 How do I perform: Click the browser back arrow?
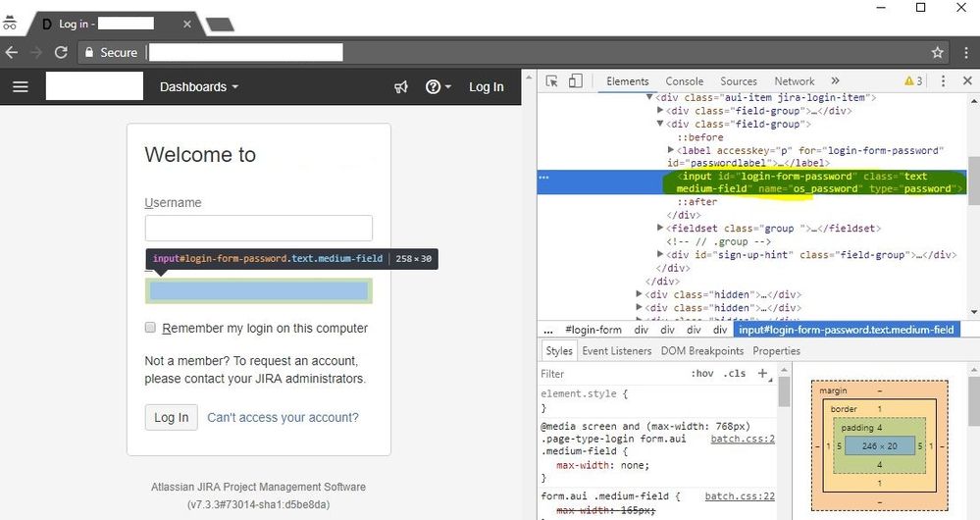point(11,53)
